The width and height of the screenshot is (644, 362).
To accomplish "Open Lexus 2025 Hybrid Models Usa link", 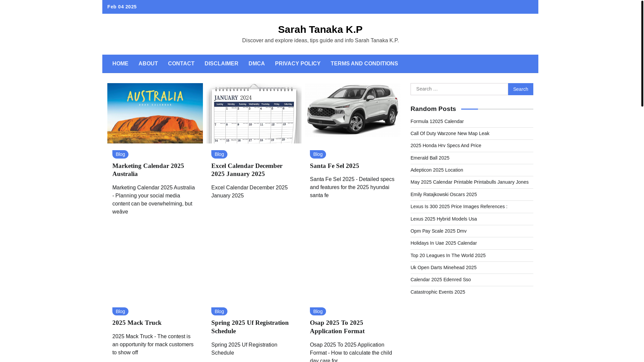I will [x=444, y=219].
